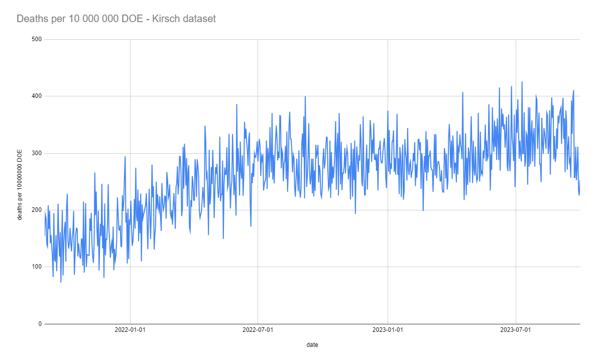This screenshot has height=364, width=595.
Task: Select the lowest point of the blue line
Action: click(61, 282)
